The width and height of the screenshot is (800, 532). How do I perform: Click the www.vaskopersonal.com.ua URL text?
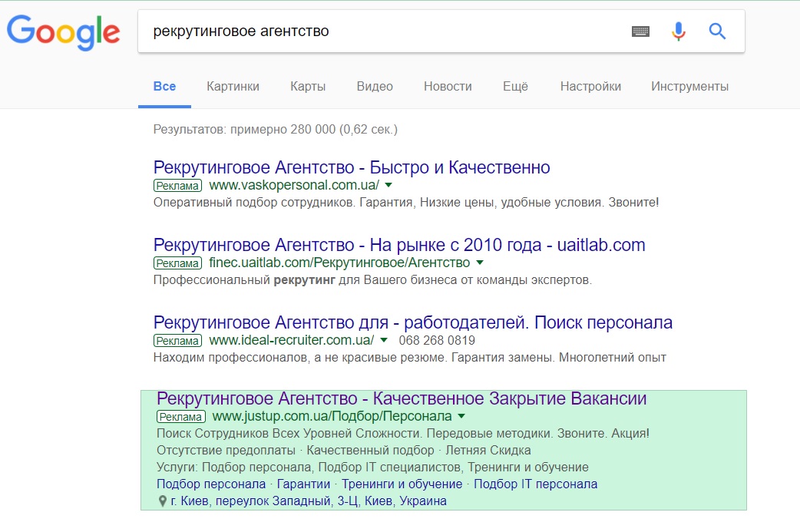coord(294,185)
